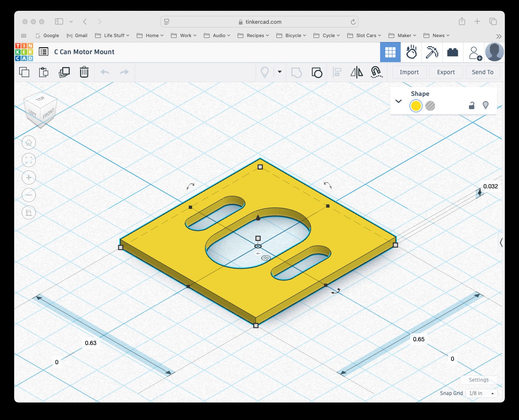The image size is (519, 420).
Task: Click the Show all lightbulb icon
Action: (x=265, y=72)
